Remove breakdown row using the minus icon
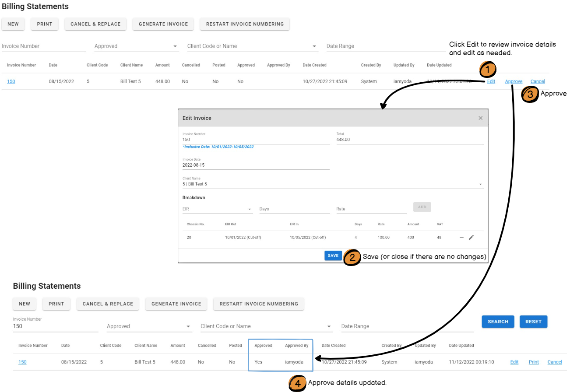The height and width of the screenshot is (392, 570). (461, 238)
